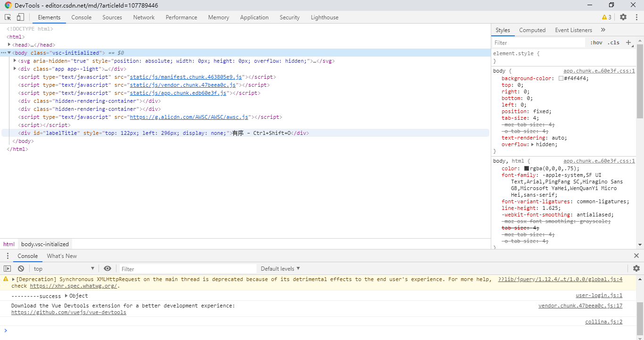This screenshot has width=644, height=340.
Task: Open the app.chunk.edb60e3f.js script link
Action: tap(178, 92)
